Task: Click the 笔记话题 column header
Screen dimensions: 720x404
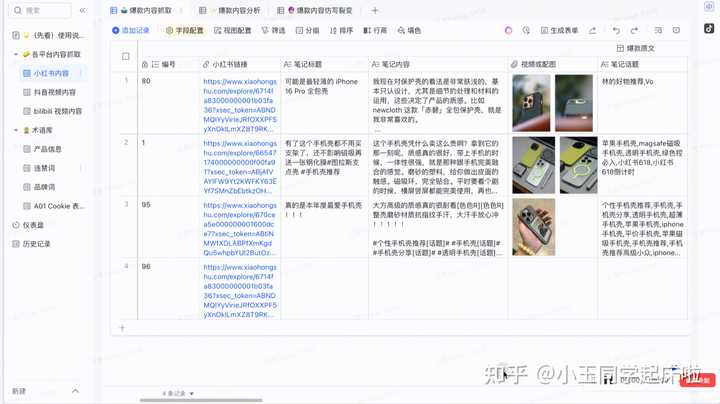Action: 642,64
